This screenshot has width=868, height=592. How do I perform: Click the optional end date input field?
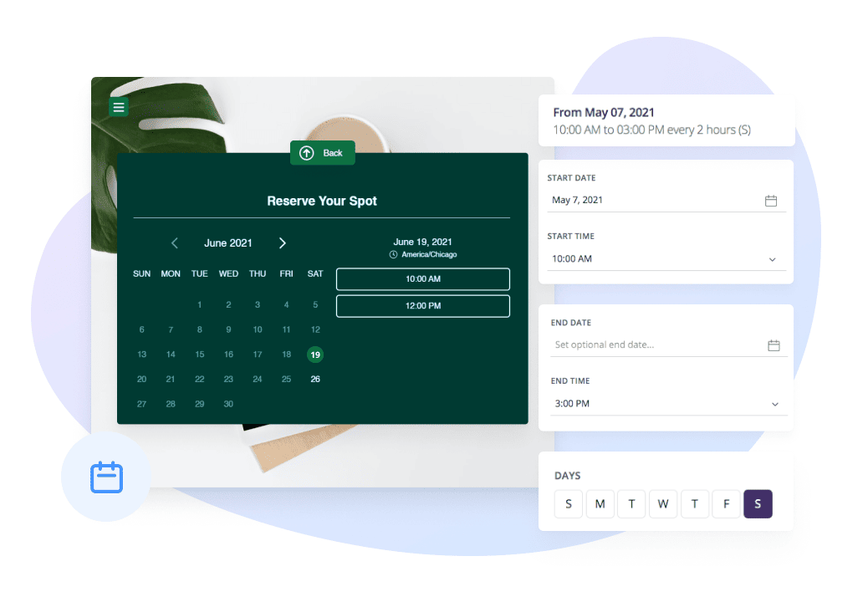(x=652, y=345)
